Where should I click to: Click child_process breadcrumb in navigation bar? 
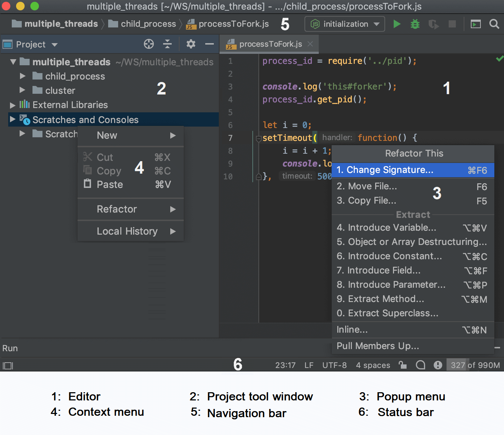click(142, 24)
